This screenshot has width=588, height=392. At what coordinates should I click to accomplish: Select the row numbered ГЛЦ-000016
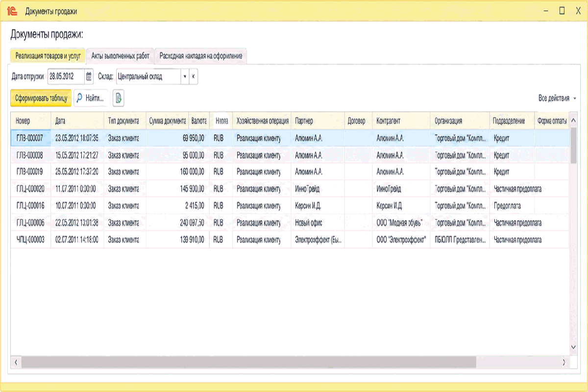(x=290, y=206)
